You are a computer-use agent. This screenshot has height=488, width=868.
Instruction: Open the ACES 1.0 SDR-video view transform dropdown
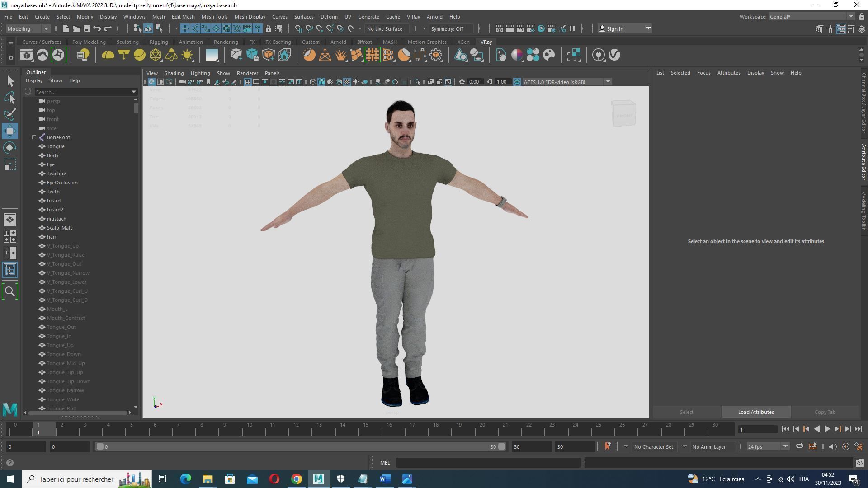(x=567, y=82)
